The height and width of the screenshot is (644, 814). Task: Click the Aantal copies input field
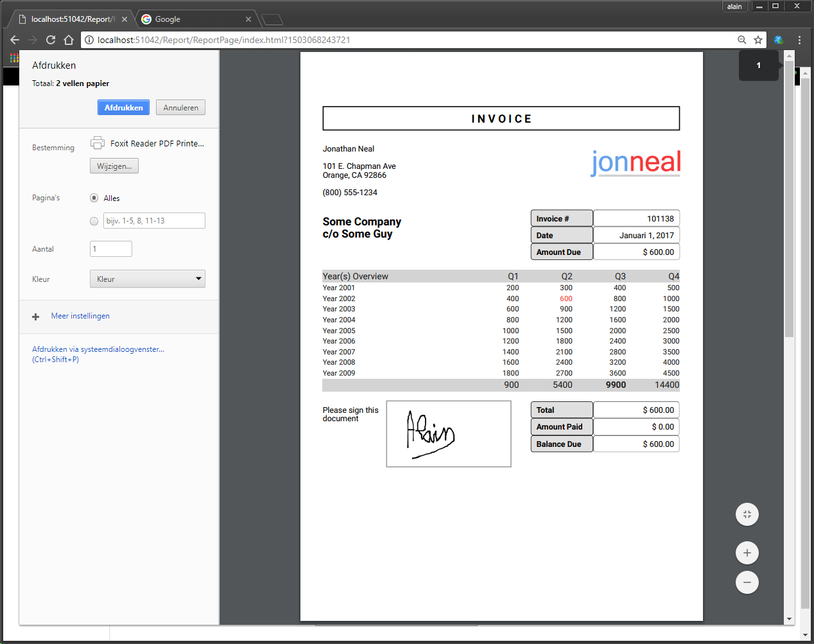[x=111, y=249]
